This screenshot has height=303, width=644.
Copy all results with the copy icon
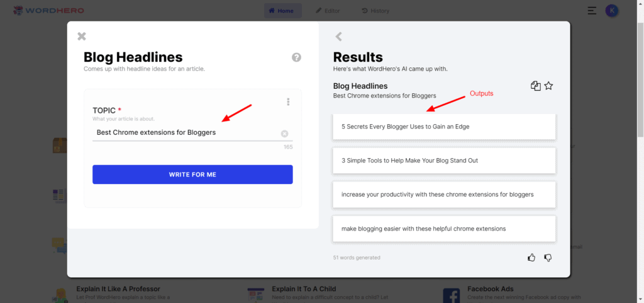click(535, 86)
